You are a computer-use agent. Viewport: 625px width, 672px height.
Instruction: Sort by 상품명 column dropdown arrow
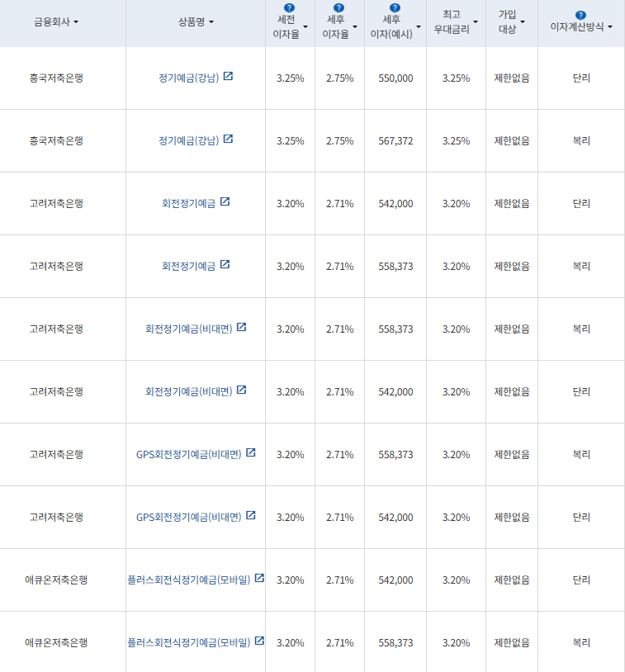point(211,21)
